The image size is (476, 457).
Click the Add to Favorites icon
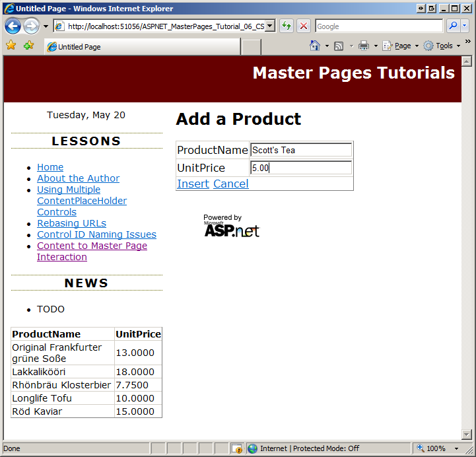coord(29,46)
